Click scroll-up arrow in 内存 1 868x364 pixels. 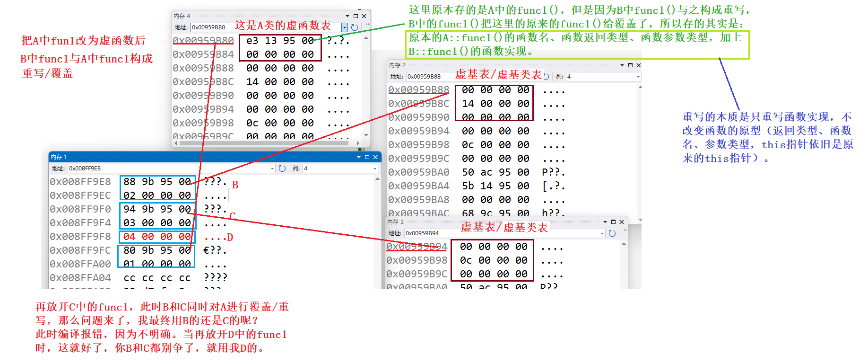[x=377, y=179]
